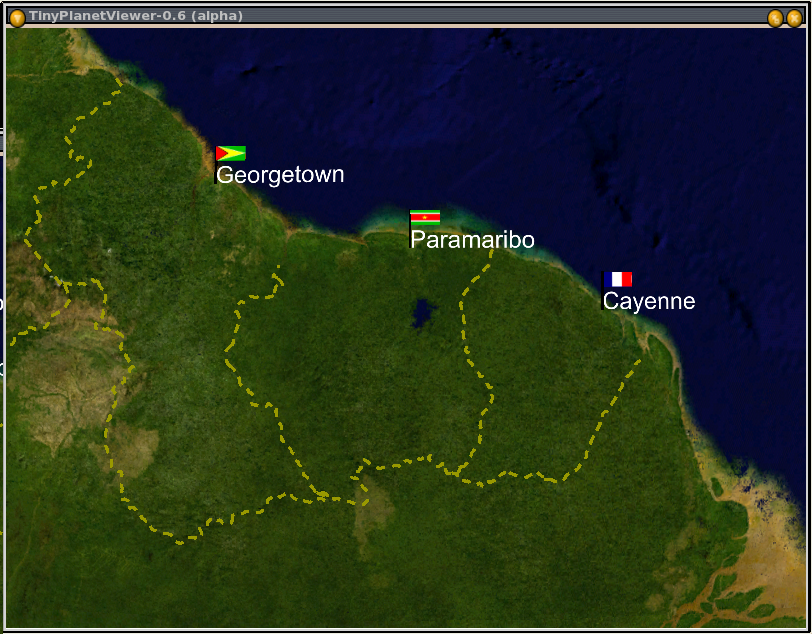
Task: Select the Paramaribo city label
Action: (x=472, y=240)
